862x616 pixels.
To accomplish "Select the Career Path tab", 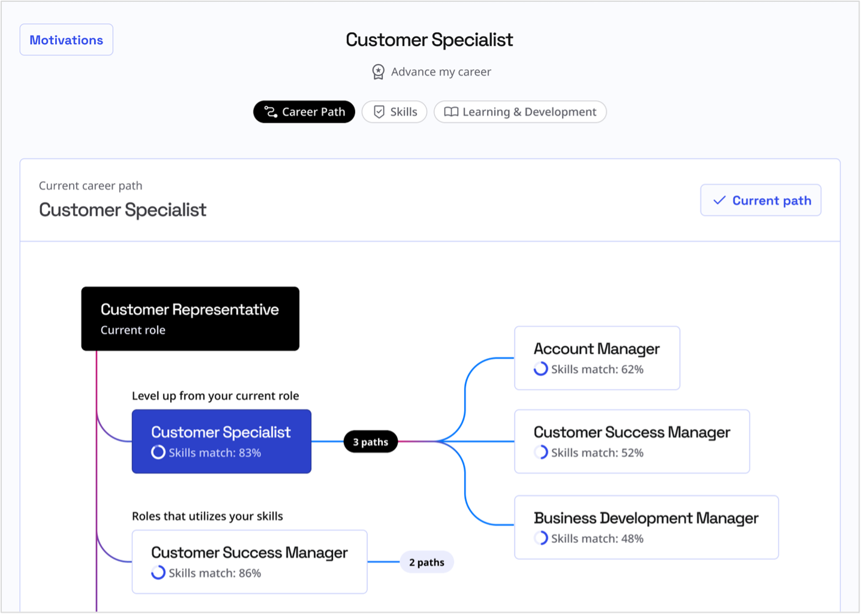I will (x=304, y=112).
